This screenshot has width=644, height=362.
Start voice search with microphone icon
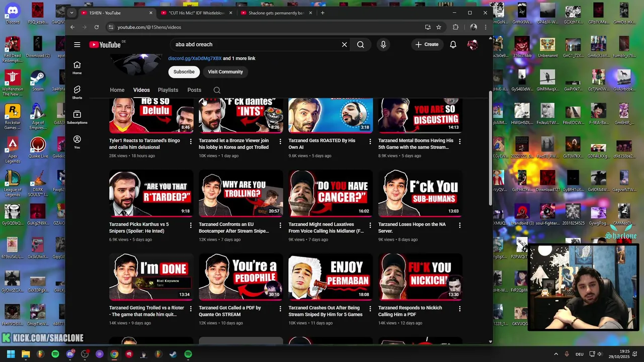tap(383, 45)
